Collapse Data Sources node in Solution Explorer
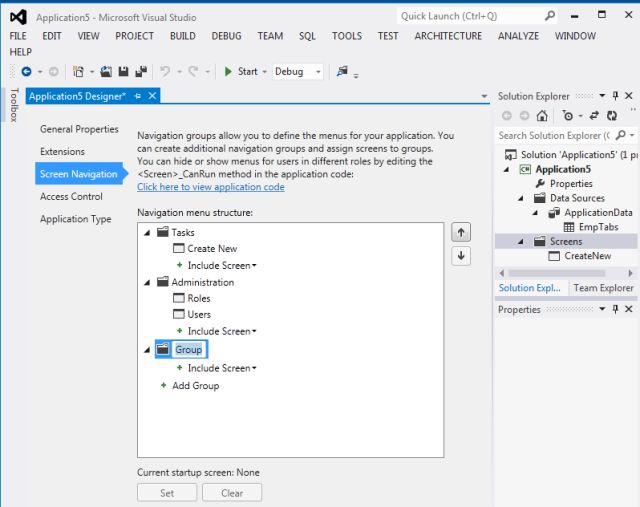This screenshot has width=640, height=507. click(521, 198)
